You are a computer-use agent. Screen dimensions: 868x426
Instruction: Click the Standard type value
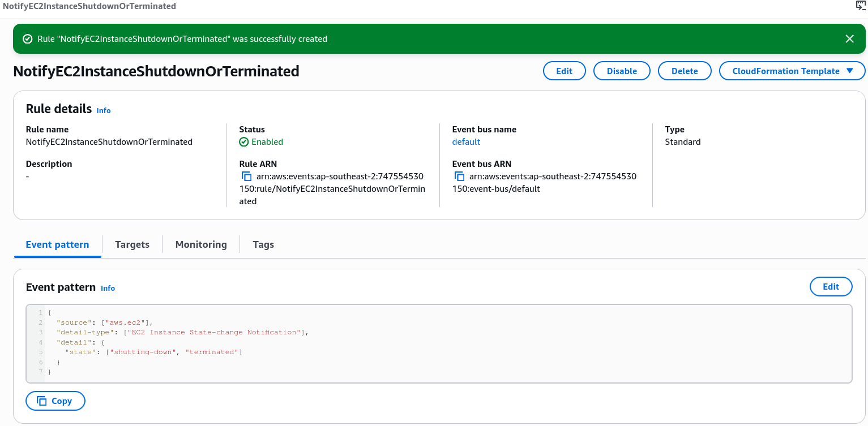(x=683, y=142)
